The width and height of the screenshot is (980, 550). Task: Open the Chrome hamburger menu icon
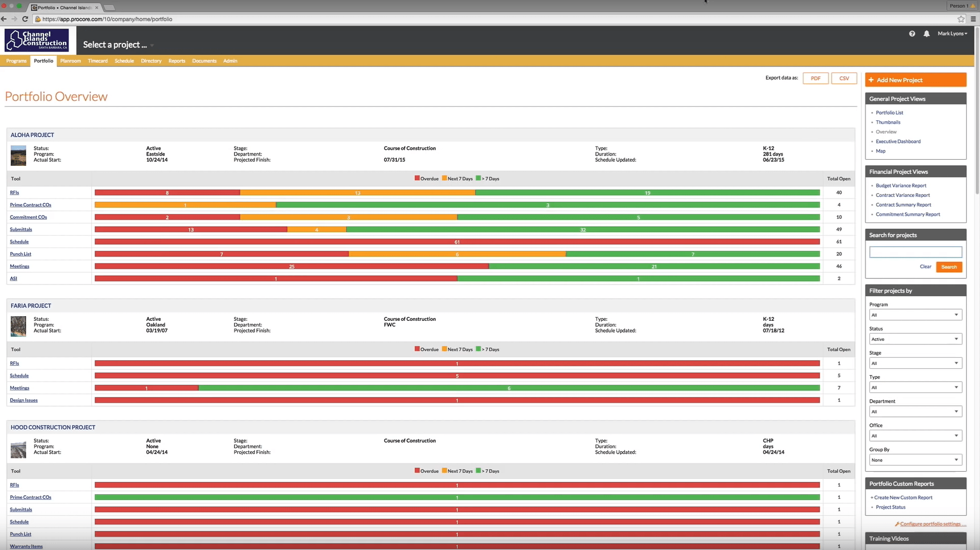(x=973, y=19)
